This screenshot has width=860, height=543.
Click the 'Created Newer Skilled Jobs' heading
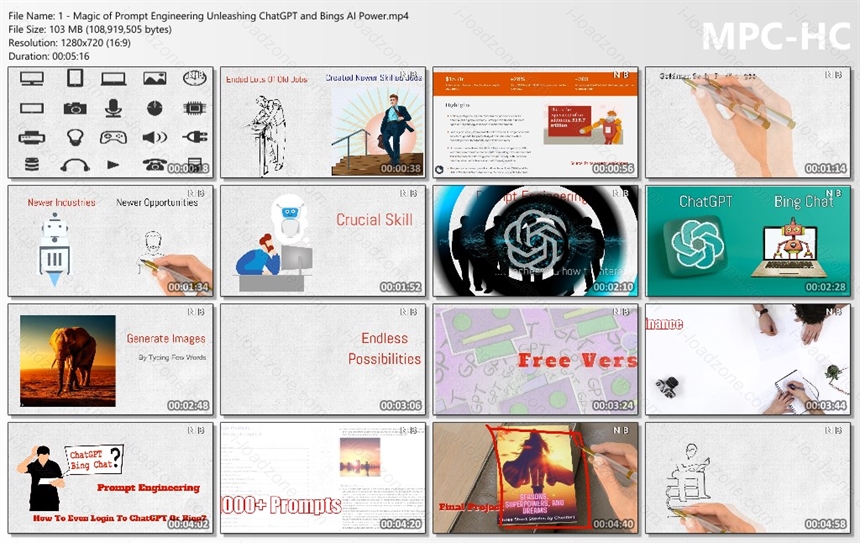coord(374,78)
